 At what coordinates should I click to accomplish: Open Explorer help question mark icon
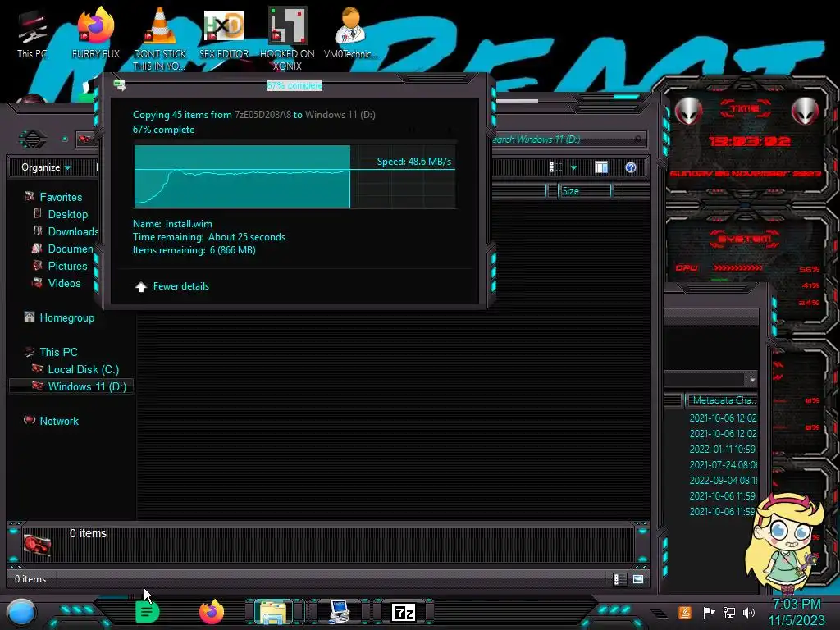pyautogui.click(x=631, y=167)
